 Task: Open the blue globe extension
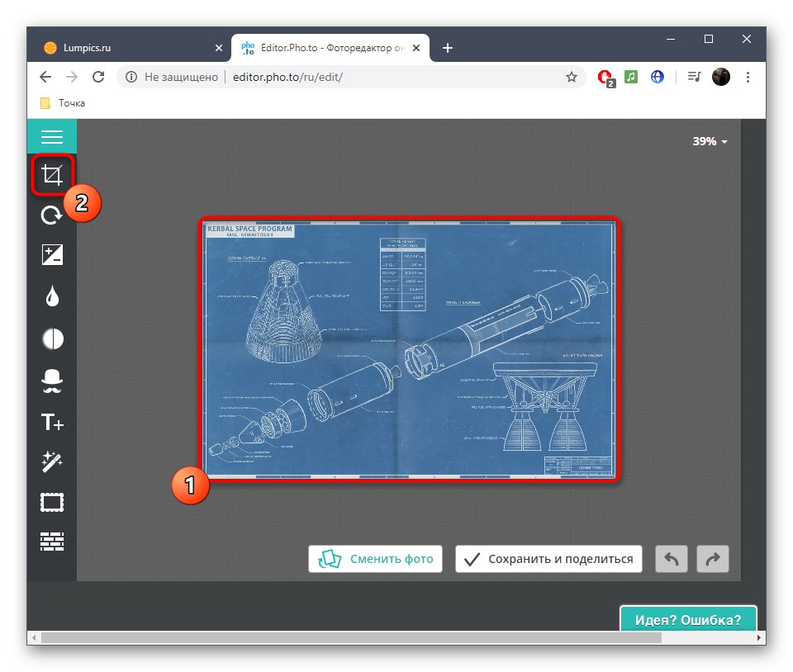point(657,77)
